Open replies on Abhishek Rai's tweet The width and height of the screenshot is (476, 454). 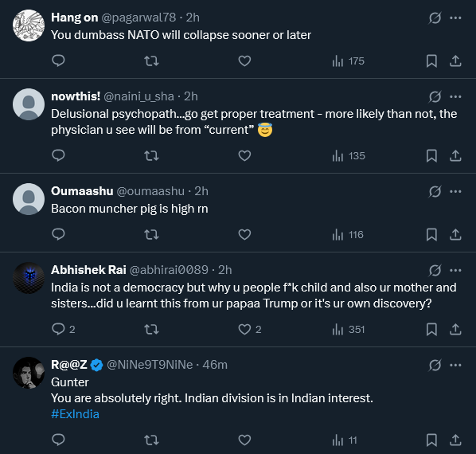coord(64,329)
